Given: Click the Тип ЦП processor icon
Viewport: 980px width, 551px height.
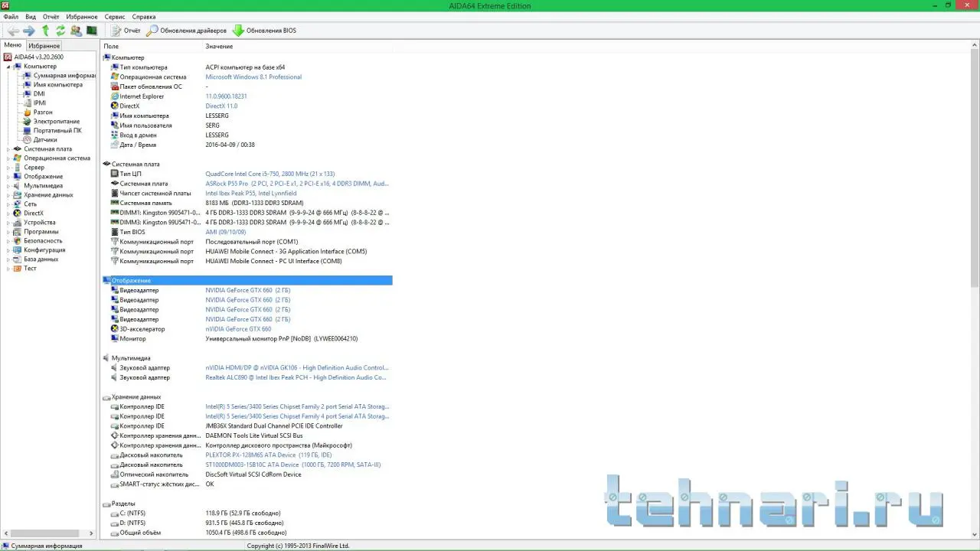Looking at the screenshot, I should 114,174.
